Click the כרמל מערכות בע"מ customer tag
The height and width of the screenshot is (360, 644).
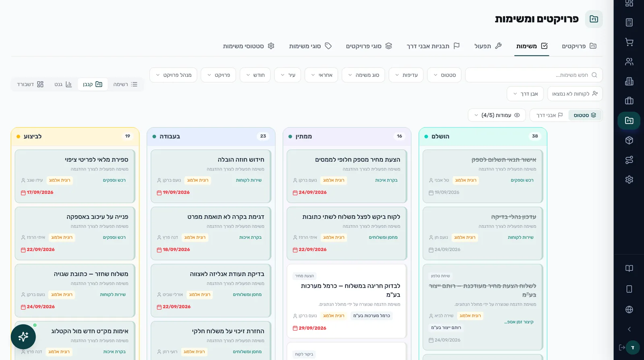point(372,316)
